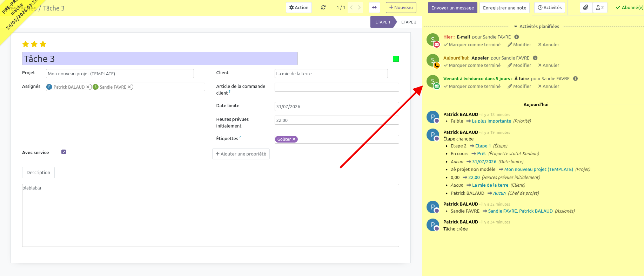
Task: Click Envoyer un message button
Action: coord(452,8)
